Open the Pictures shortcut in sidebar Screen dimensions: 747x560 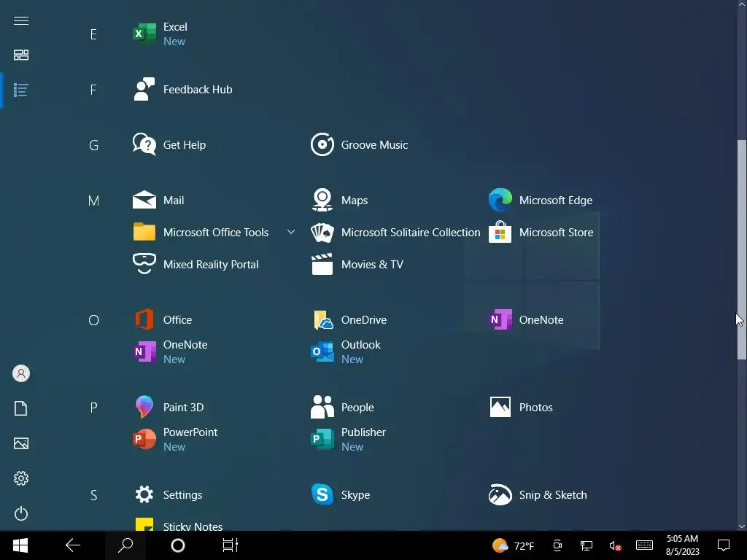pos(21,444)
